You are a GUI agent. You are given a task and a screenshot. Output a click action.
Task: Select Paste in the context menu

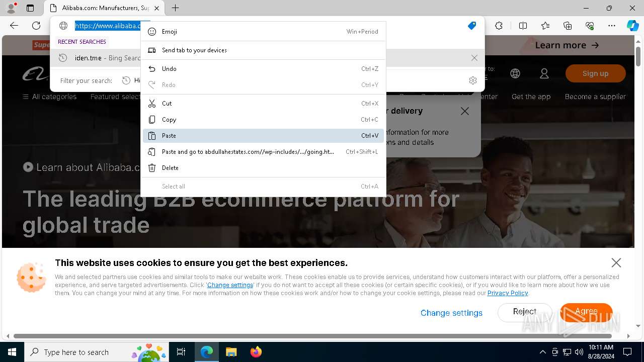pos(263,136)
